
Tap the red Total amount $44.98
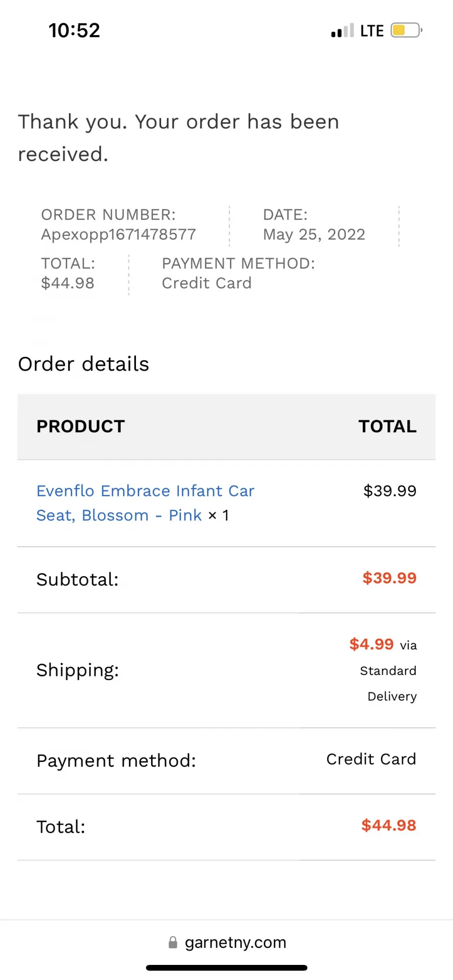(389, 825)
